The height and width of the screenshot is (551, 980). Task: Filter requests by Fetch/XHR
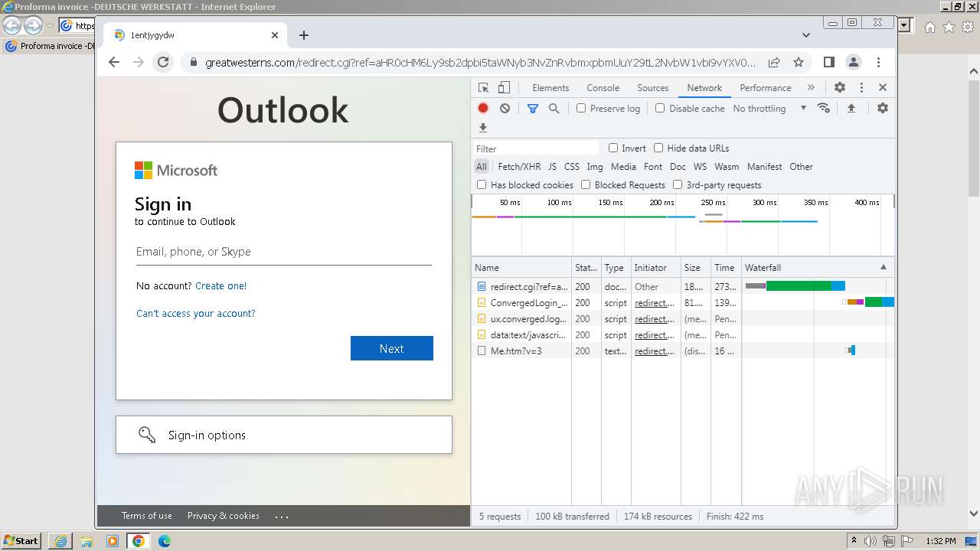(519, 166)
